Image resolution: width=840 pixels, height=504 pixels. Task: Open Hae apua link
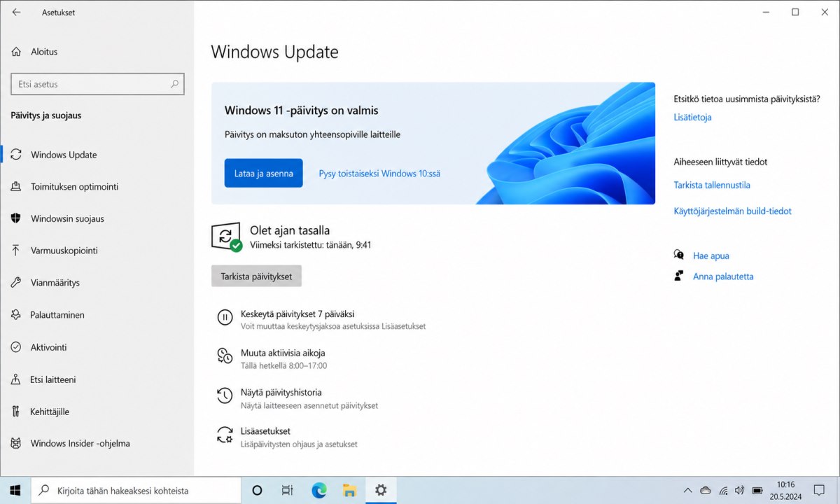click(x=711, y=256)
